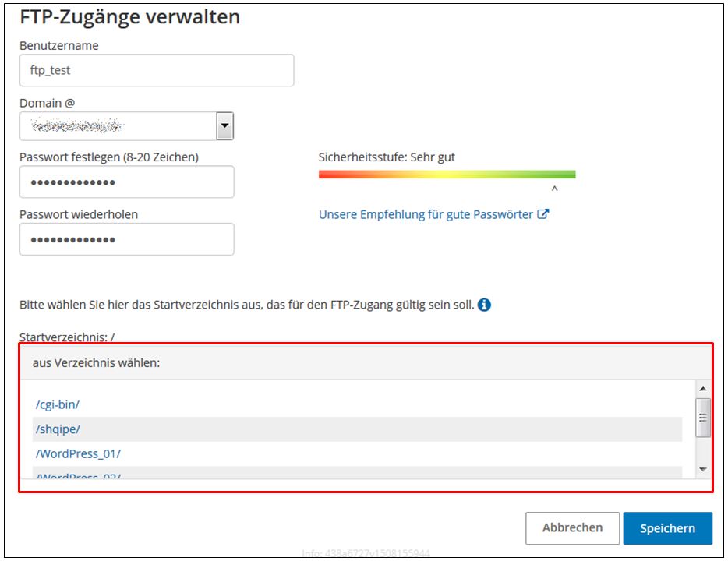Select the /cgi-bin/ directory
Viewport: 728px width, 561px height.
tap(58, 404)
